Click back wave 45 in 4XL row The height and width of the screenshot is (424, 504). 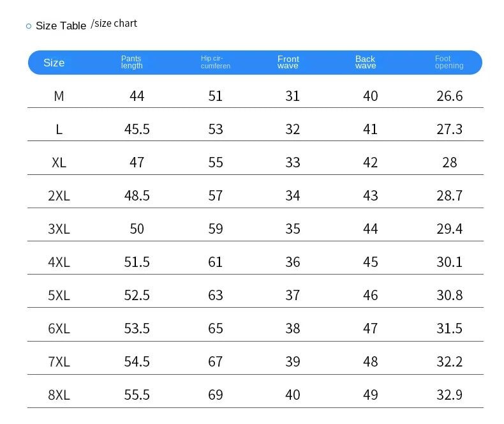(371, 262)
